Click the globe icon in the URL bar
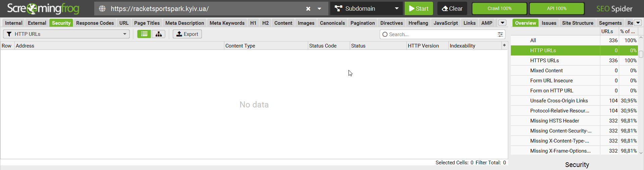644x170 pixels. point(102,9)
